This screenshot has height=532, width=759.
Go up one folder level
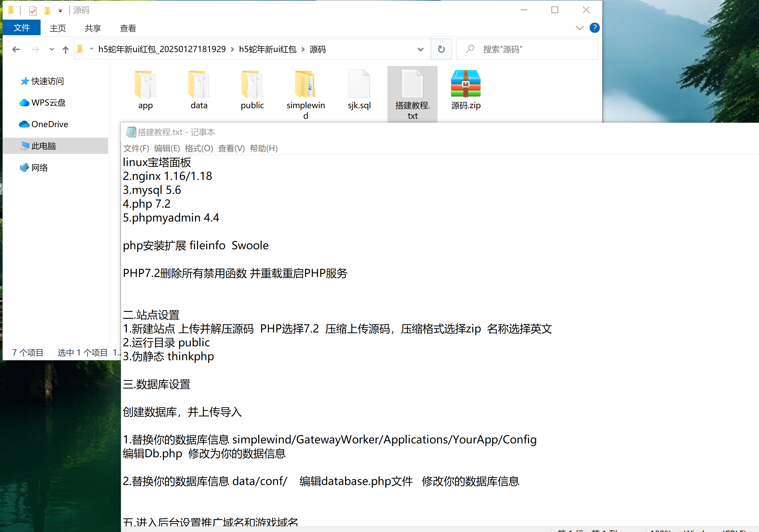pyautogui.click(x=66, y=50)
